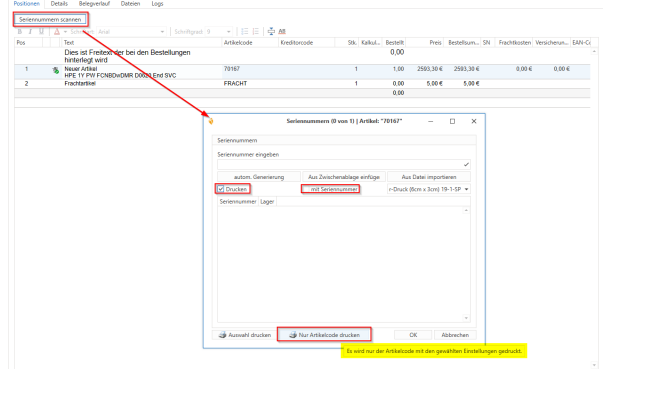This screenshot has height=403, width=669.
Task: Click the italic formatting icon
Action: [29, 31]
